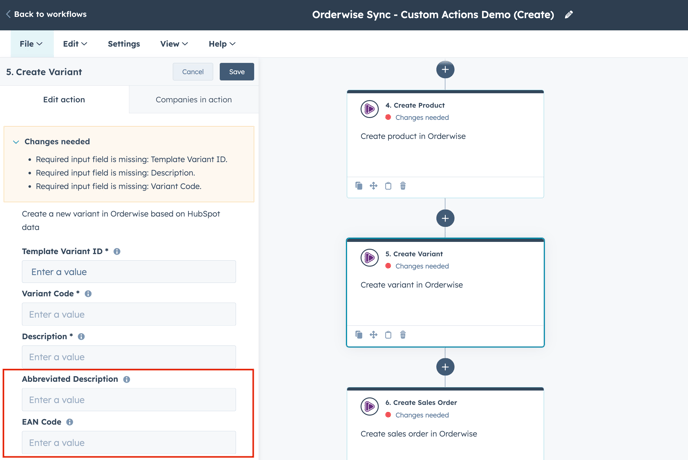Click the 6. Create Sales Order custom action icon
The height and width of the screenshot is (460, 688).
click(x=369, y=406)
